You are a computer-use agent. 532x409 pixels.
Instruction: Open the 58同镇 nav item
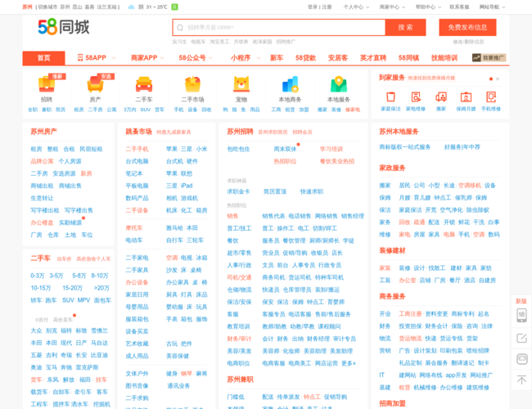408,58
